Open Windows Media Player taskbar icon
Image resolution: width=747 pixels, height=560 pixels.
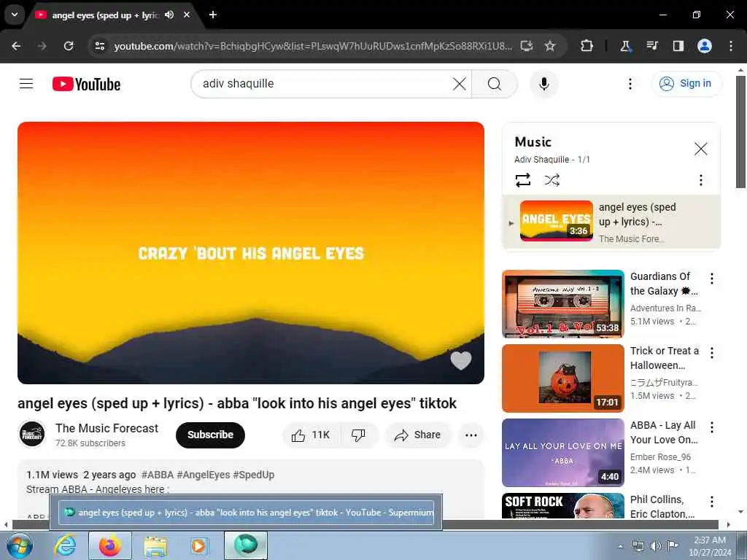(x=198, y=545)
